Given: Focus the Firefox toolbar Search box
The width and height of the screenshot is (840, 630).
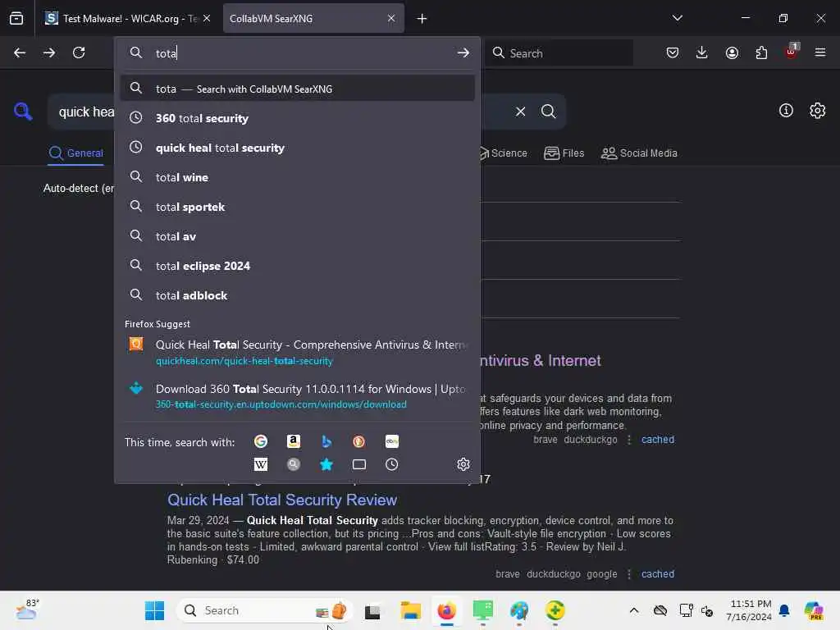Looking at the screenshot, I should click(559, 53).
